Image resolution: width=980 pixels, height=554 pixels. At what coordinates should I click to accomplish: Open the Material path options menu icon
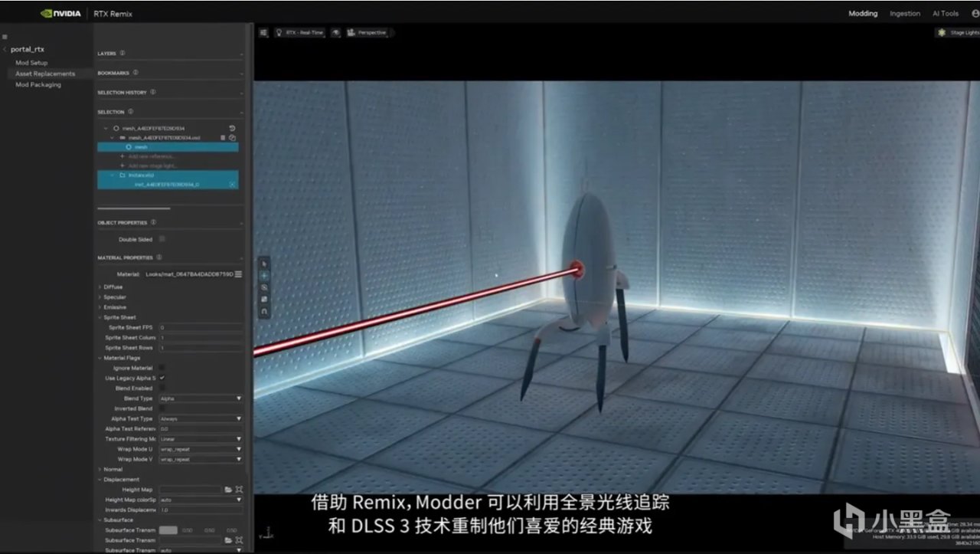[238, 274]
